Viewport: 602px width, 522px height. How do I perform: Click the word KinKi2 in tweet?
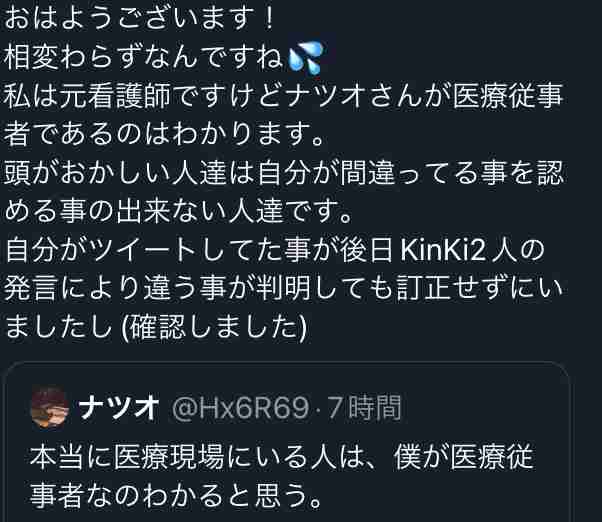(443, 250)
